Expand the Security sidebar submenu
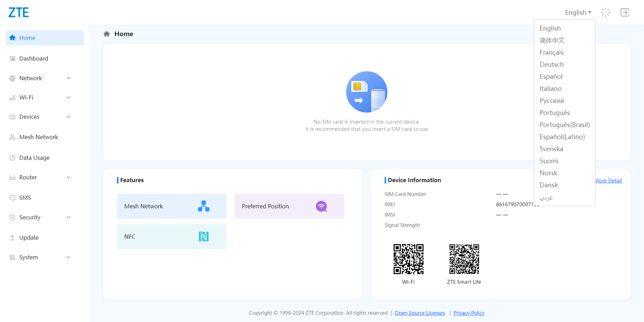644x322 pixels. coord(68,218)
